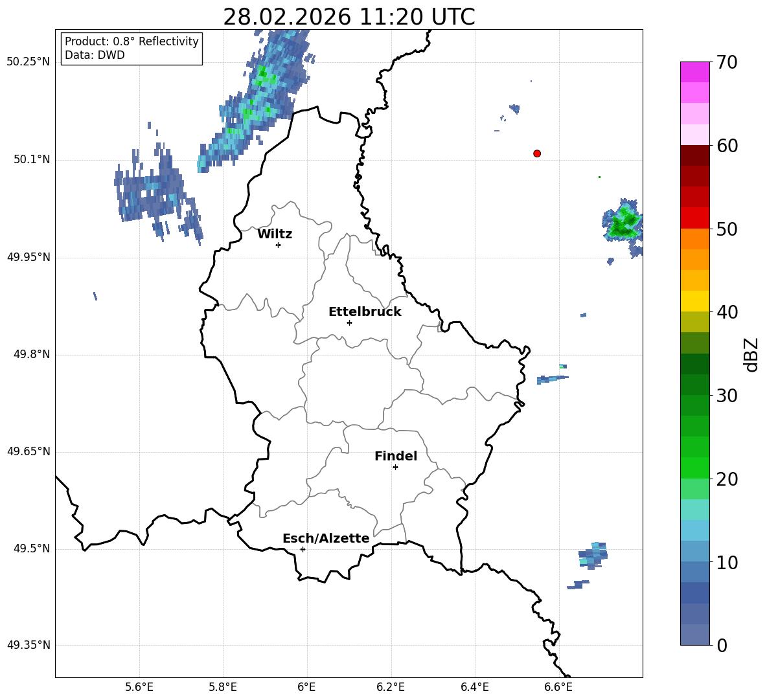Screen dimensions: 767x700
Task: Click the 6.4°E longitude tick label
Action: point(474,687)
